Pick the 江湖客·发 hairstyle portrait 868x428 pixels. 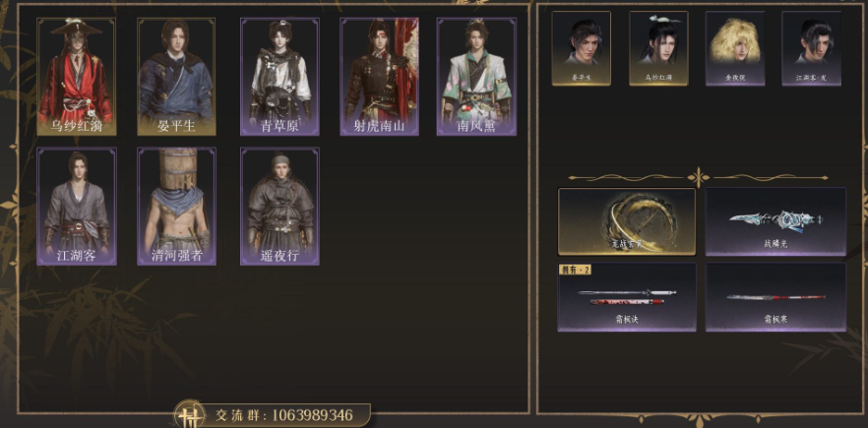pyautogui.click(x=812, y=48)
